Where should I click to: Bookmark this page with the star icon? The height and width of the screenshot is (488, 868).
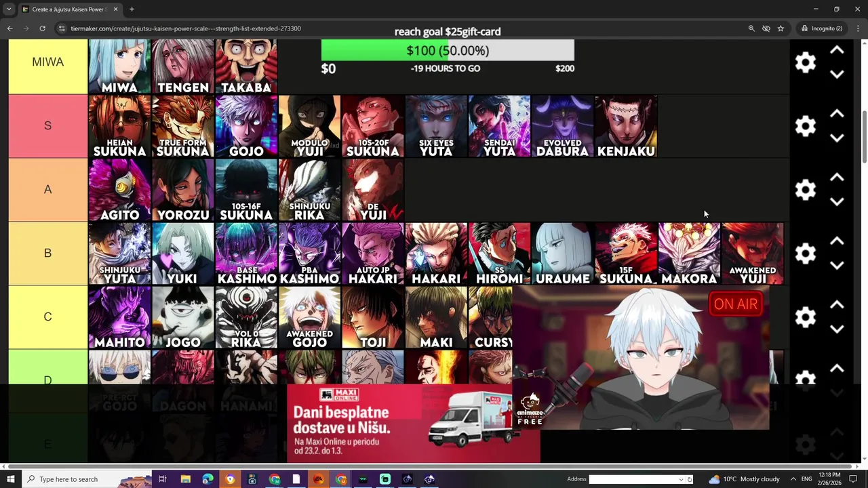(781, 28)
